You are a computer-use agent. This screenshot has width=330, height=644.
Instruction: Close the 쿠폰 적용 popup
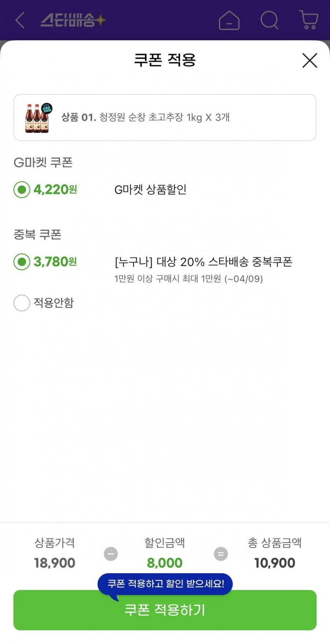point(309,60)
